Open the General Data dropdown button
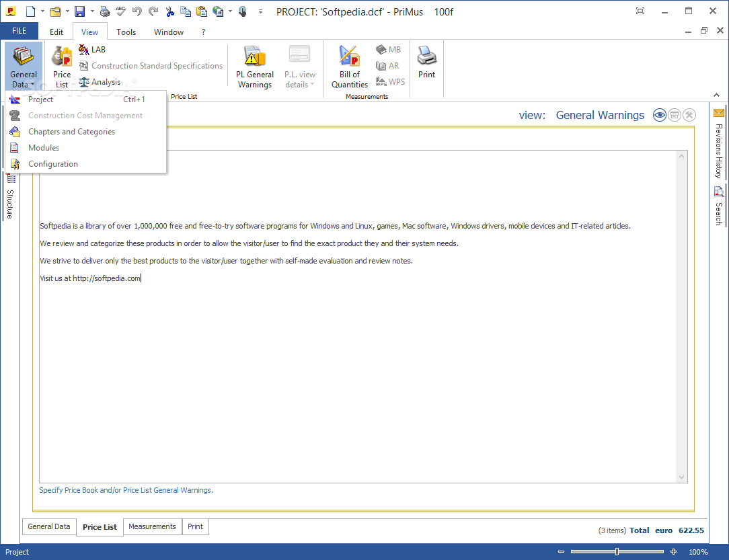The width and height of the screenshot is (729, 560). click(x=24, y=67)
